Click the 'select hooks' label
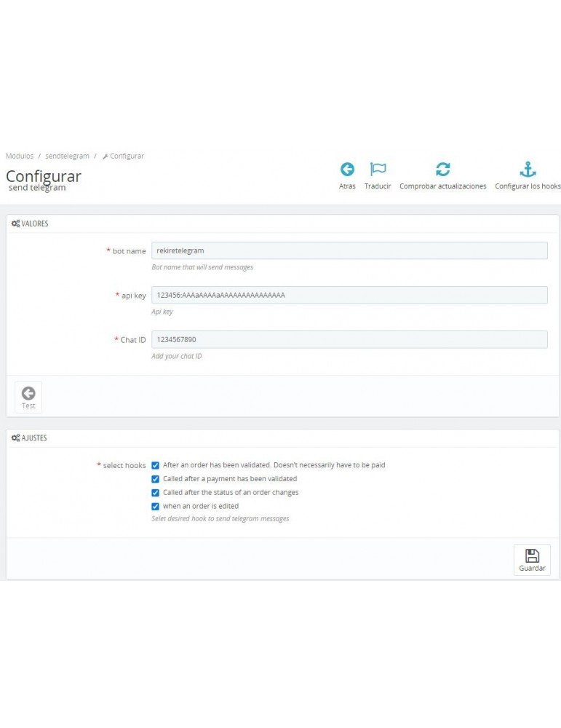Viewport: 561px width, 728px height. (124, 465)
